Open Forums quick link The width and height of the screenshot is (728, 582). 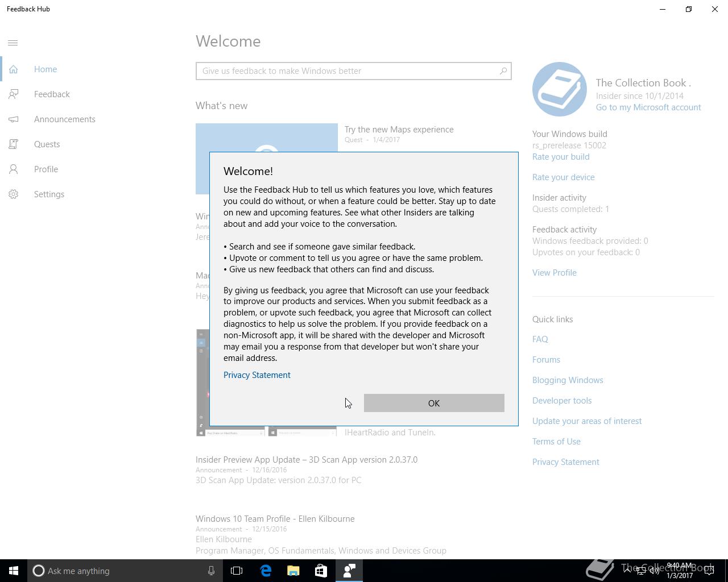(x=546, y=360)
